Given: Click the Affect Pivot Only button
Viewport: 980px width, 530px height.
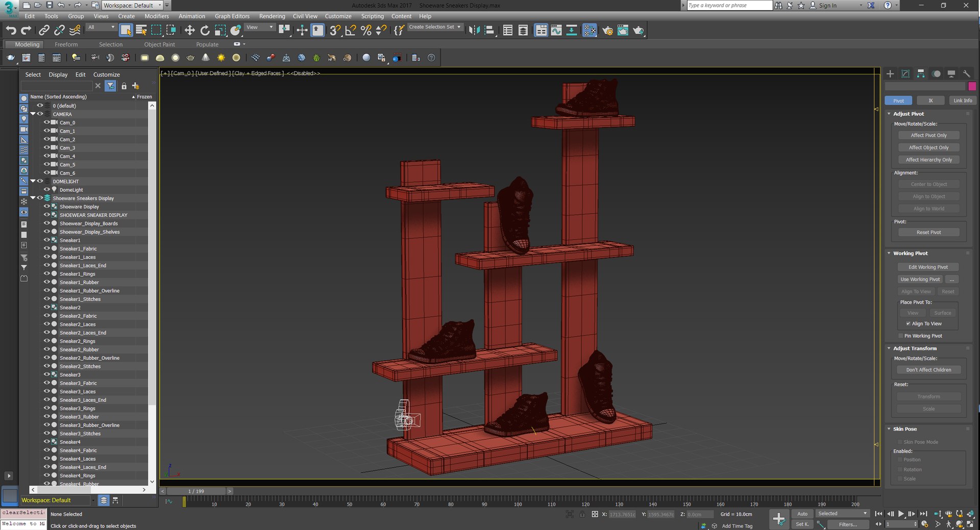Looking at the screenshot, I should pos(928,135).
